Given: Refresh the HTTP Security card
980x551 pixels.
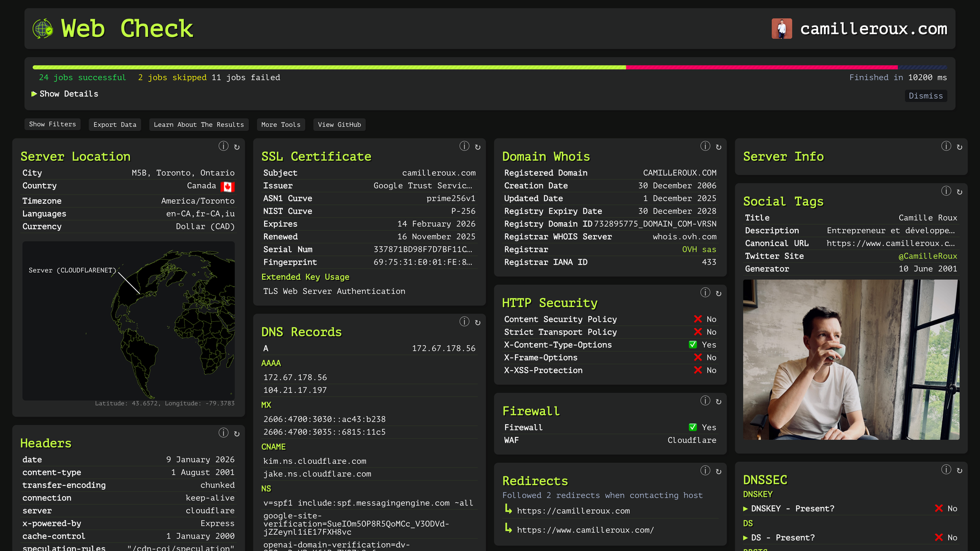Looking at the screenshot, I should point(718,293).
